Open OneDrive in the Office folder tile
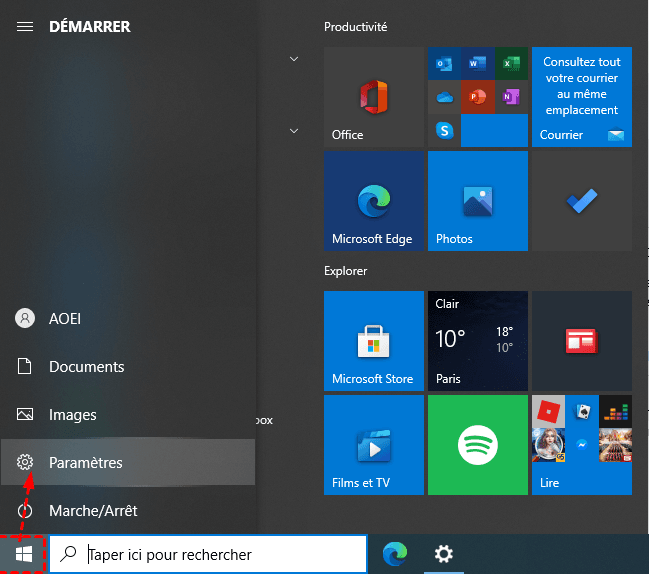The width and height of the screenshot is (649, 574). (x=444, y=97)
